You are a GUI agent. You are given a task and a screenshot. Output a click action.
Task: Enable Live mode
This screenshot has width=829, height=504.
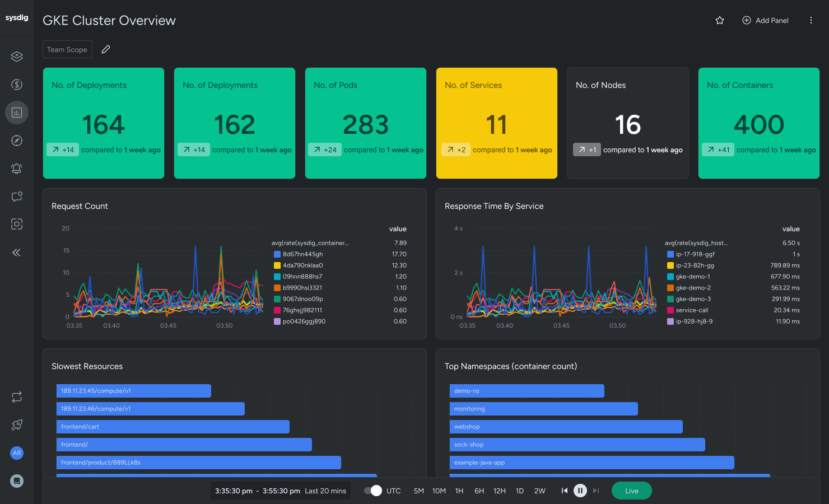631,491
